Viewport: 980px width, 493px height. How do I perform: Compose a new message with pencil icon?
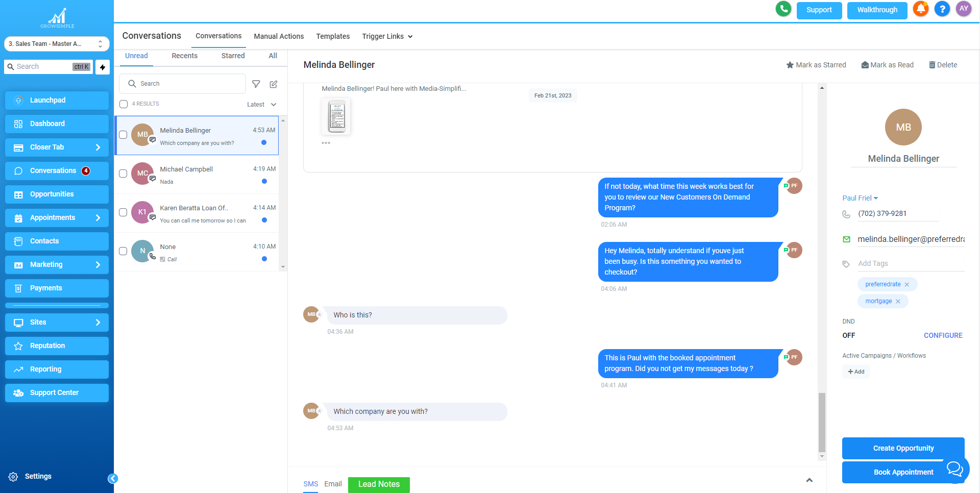coord(274,84)
